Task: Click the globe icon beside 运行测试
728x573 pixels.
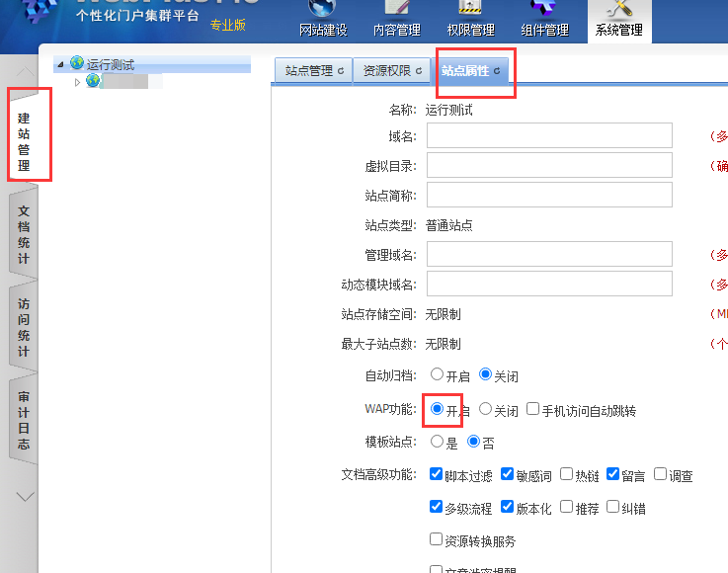Action: [77, 64]
